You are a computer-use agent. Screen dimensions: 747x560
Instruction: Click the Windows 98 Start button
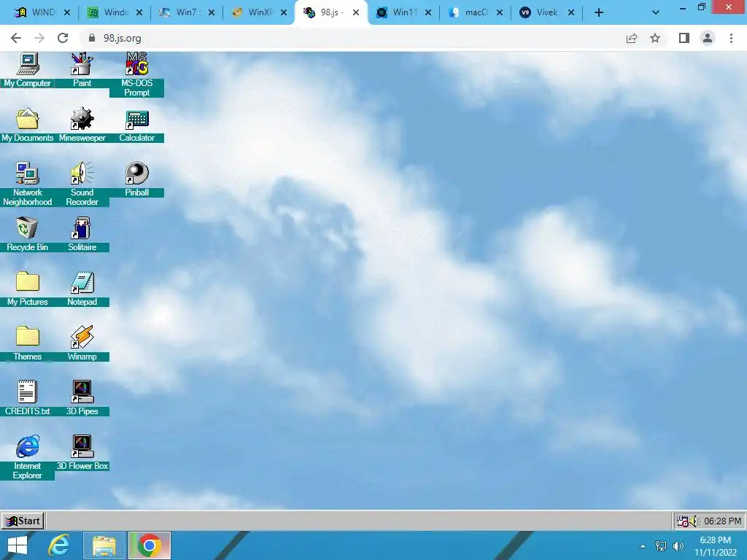[x=23, y=521]
